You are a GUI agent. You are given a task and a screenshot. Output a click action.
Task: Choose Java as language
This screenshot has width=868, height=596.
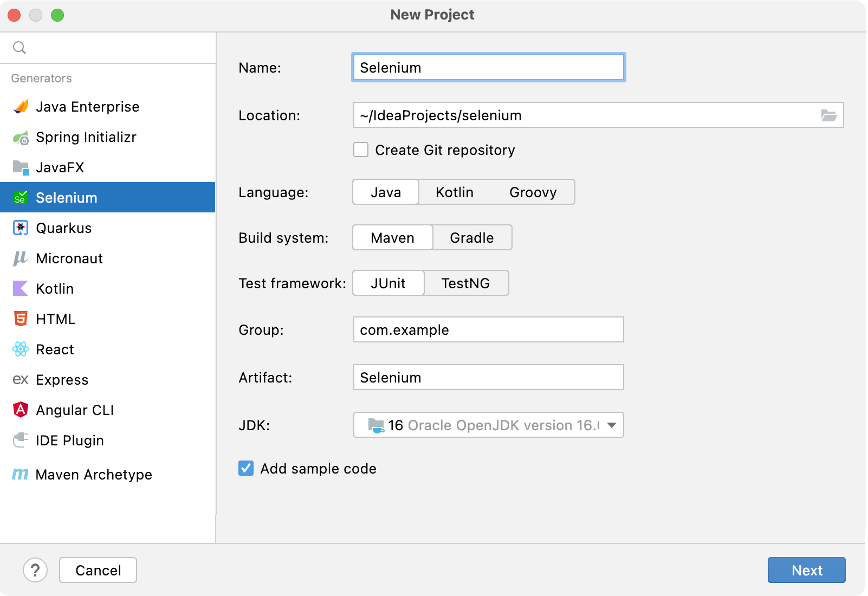point(386,192)
